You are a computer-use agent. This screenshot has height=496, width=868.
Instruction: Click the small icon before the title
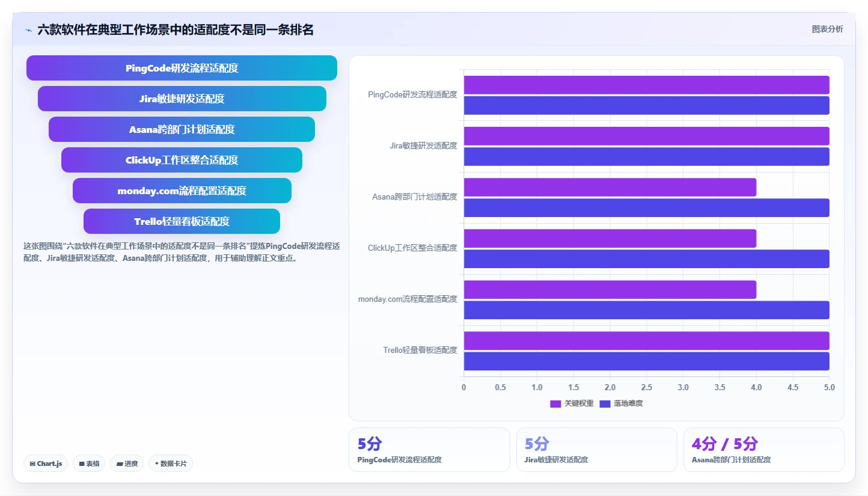(x=28, y=29)
